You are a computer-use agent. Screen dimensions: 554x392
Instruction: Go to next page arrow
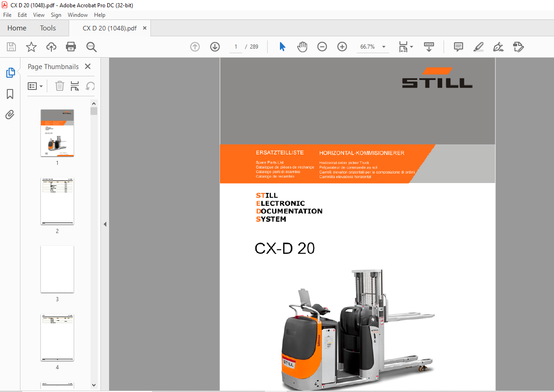pyautogui.click(x=215, y=47)
